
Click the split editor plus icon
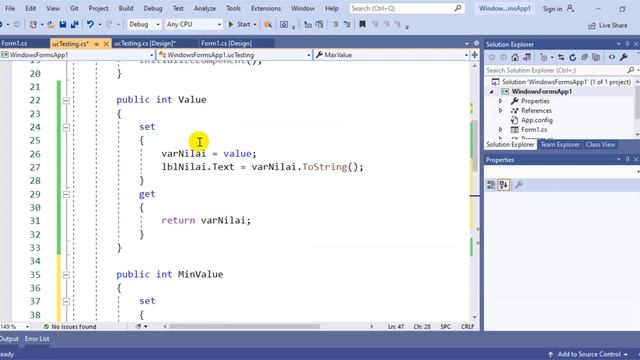474,55
